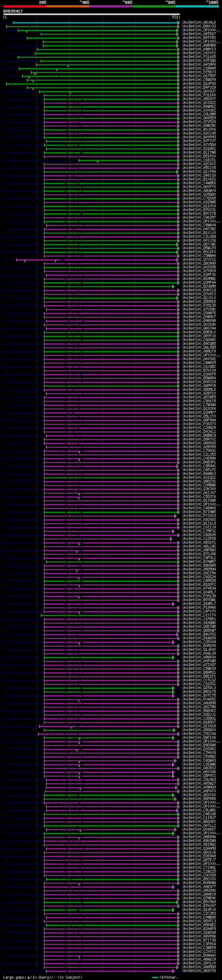Choose the UniRef100_A7X5D4 entry
This screenshot has height=980, width=222.
click(x=199, y=145)
